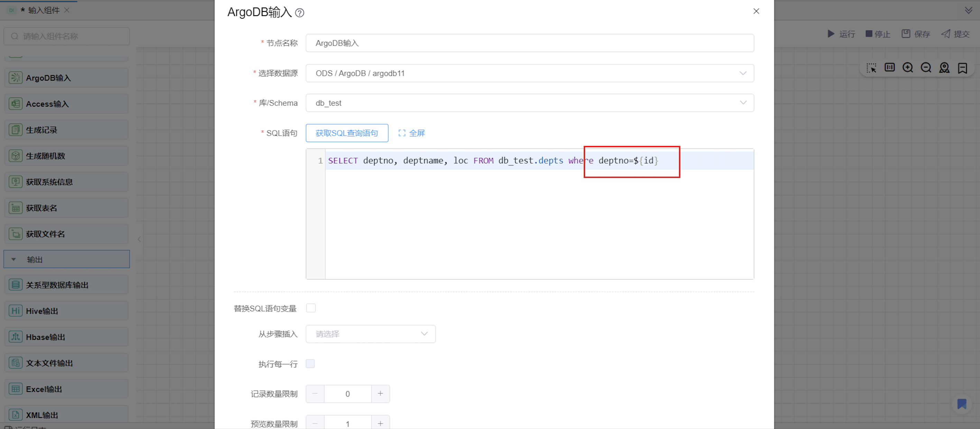Viewport: 980px width, 429px height.
Task: Select the Hive输出 component
Action: [67, 311]
